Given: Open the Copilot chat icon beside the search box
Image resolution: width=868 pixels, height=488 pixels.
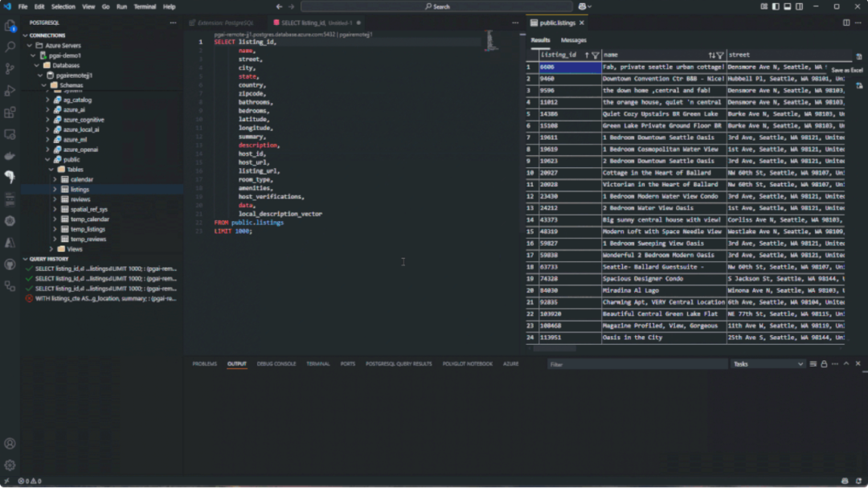Looking at the screenshot, I should pyautogui.click(x=583, y=6).
